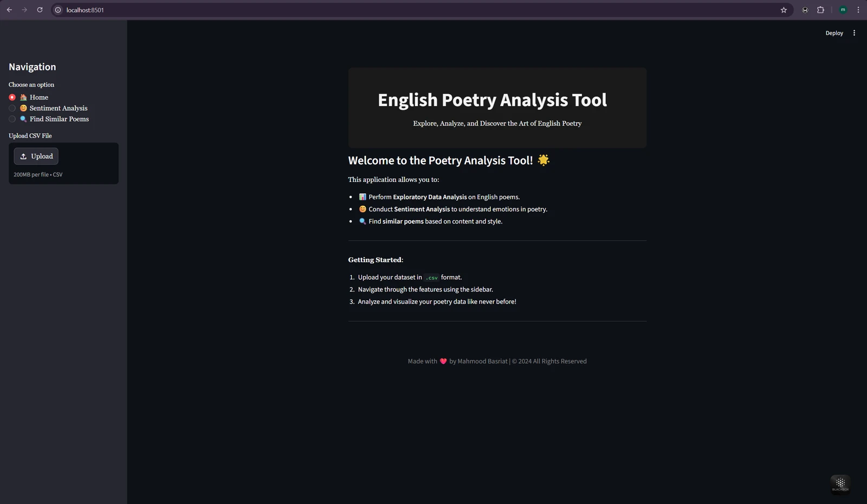The width and height of the screenshot is (867, 504).
Task: Bookmark this page with the star icon
Action: 784,10
